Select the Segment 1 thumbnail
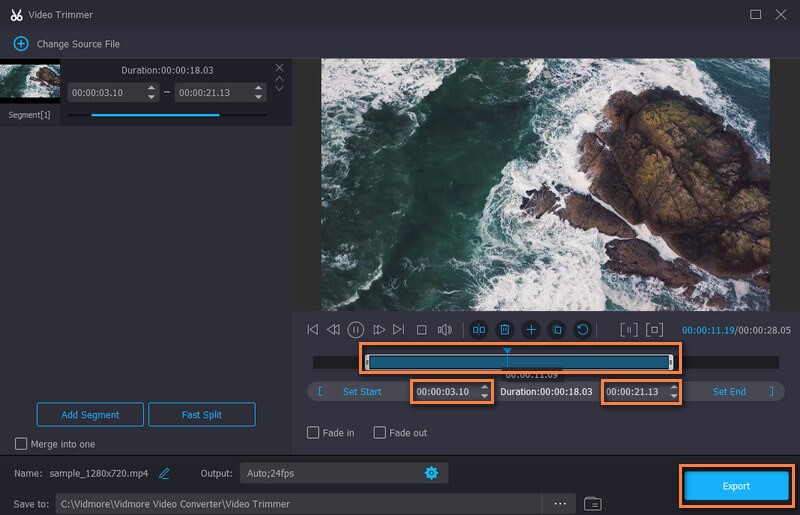Viewport: 800px width, 515px height. pyautogui.click(x=30, y=83)
